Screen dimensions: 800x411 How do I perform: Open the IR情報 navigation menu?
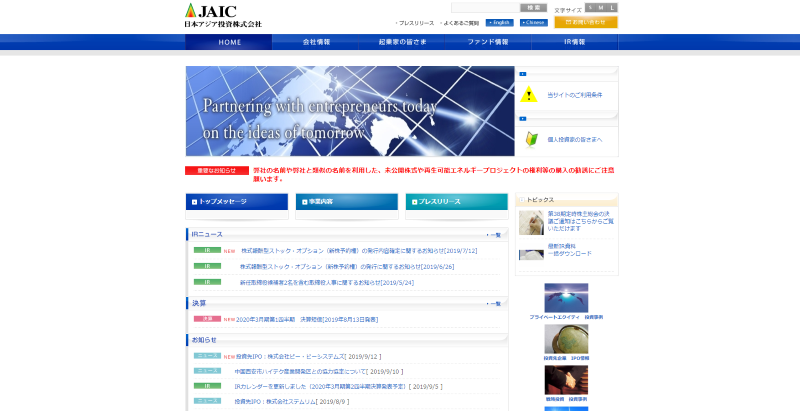click(x=575, y=42)
